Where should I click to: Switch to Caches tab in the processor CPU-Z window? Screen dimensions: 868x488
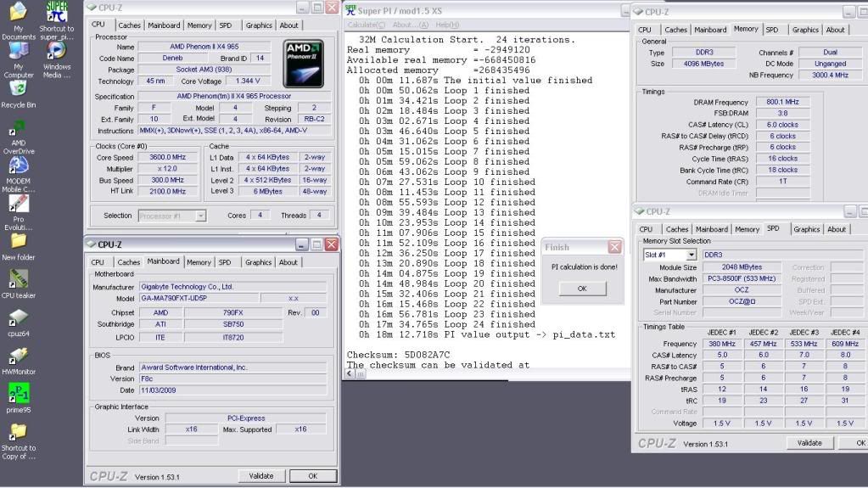(130, 25)
